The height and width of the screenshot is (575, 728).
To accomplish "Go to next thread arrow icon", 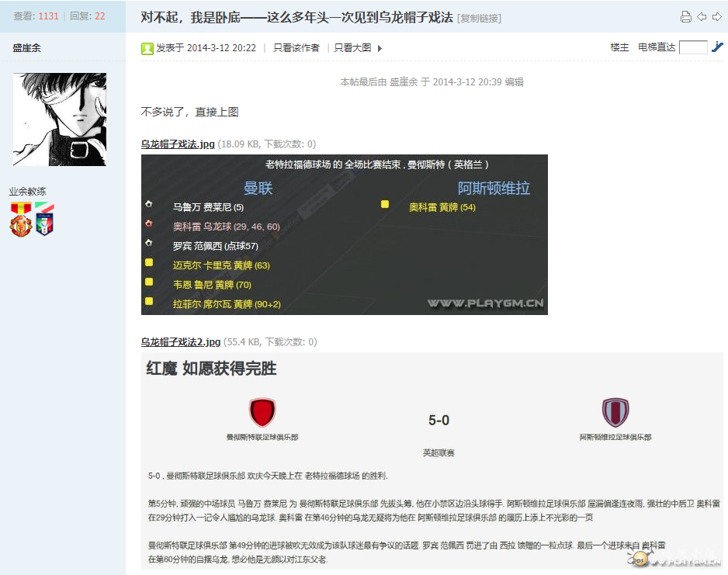I will click(x=717, y=17).
